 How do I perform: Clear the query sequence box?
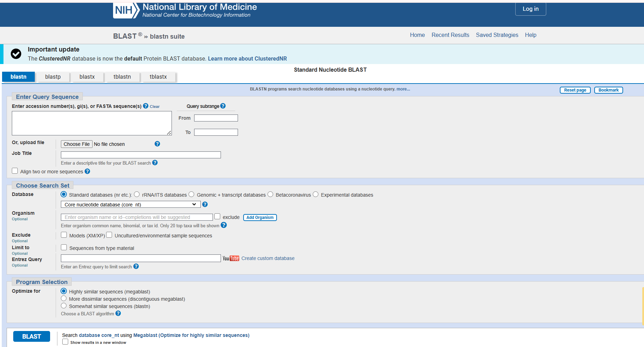tap(155, 107)
